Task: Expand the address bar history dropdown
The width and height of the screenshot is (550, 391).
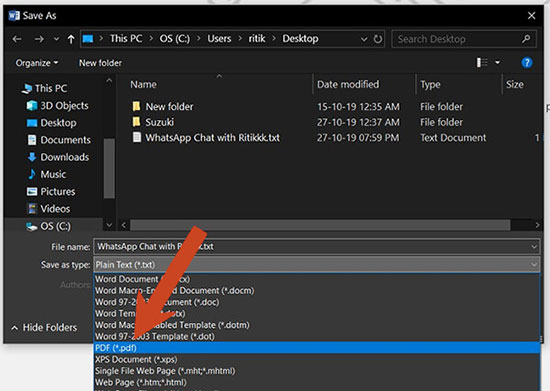Action: tap(364, 39)
